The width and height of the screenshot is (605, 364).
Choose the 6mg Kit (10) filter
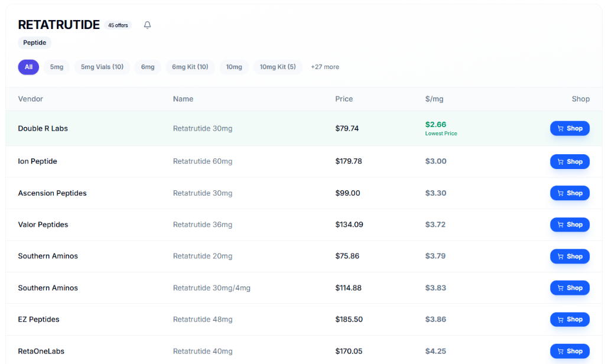(190, 67)
